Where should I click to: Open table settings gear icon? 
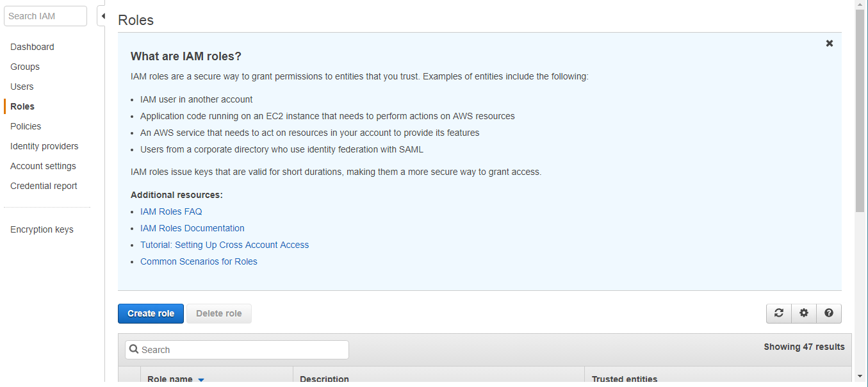pyautogui.click(x=804, y=313)
